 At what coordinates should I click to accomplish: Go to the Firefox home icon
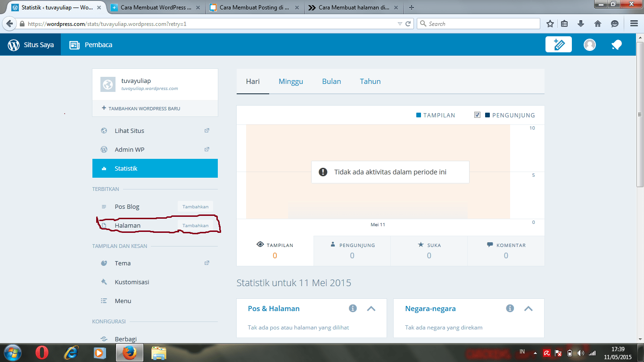click(x=598, y=24)
